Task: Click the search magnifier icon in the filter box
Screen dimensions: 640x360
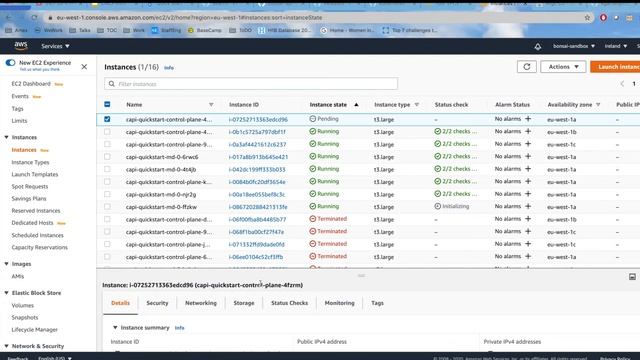Action: coord(111,84)
